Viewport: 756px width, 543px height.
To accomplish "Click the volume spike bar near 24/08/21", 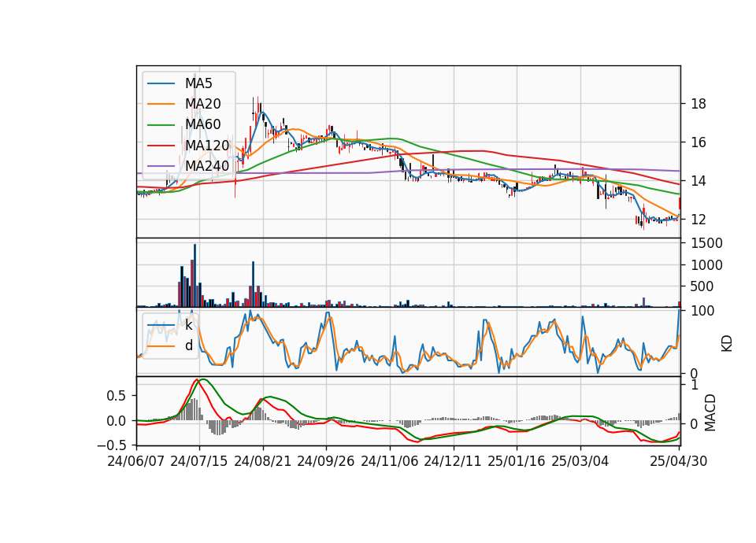I will click(253, 284).
